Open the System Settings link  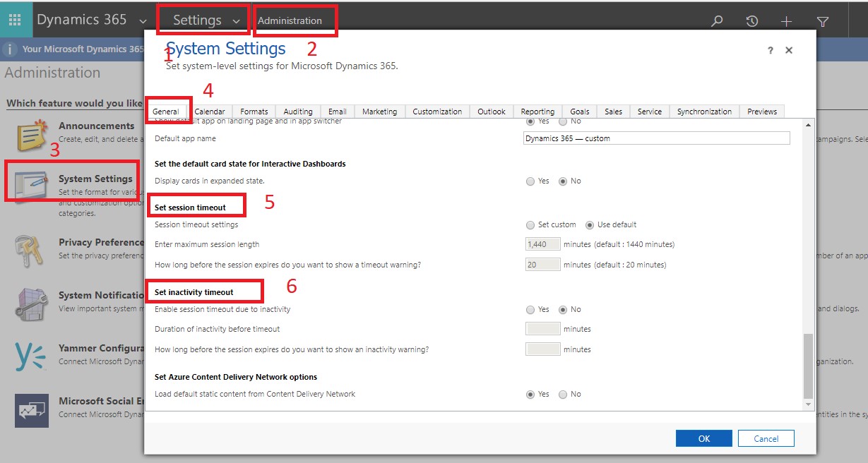(x=95, y=179)
